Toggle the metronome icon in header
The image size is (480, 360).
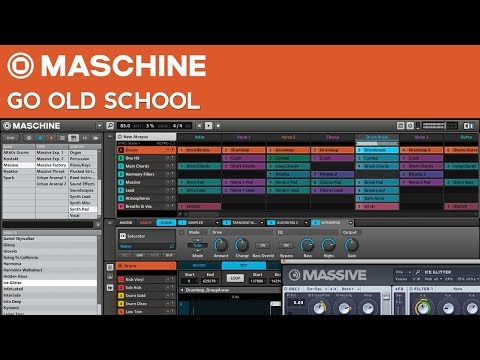410,126
